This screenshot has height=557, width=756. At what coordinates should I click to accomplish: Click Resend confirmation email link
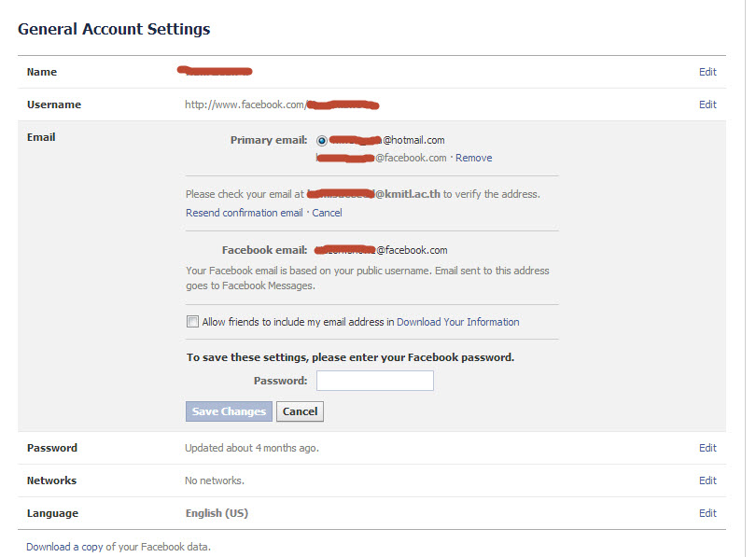[x=245, y=213]
